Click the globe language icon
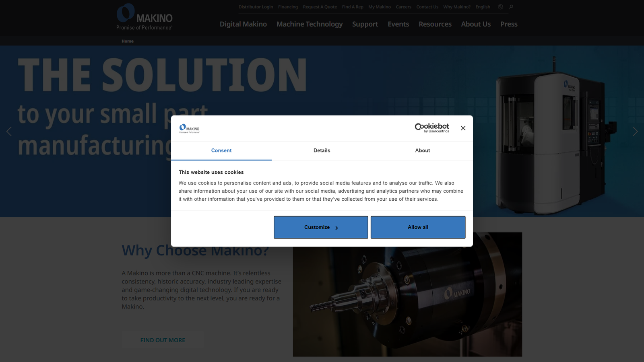Viewport: 644px width, 362px height. pos(500,7)
